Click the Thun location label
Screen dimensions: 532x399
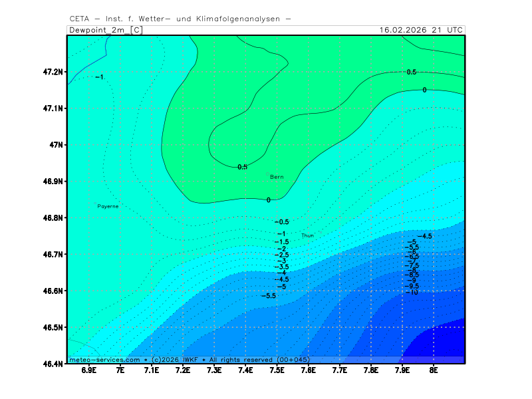click(x=307, y=235)
